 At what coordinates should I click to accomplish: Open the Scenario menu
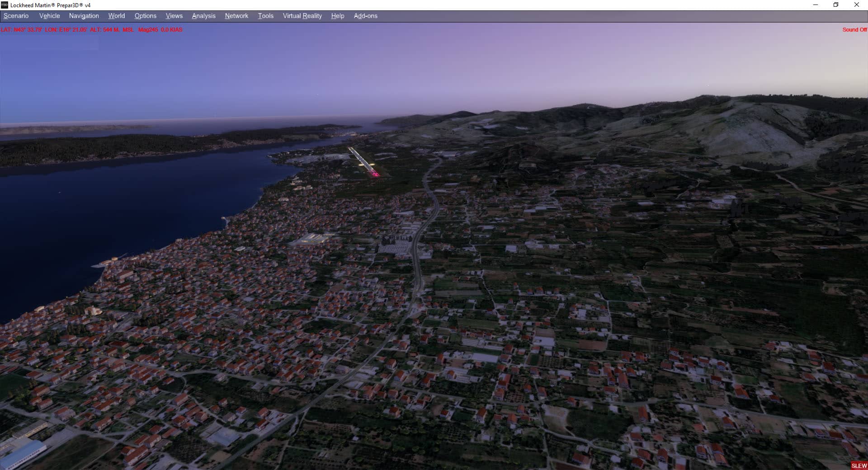click(16, 16)
